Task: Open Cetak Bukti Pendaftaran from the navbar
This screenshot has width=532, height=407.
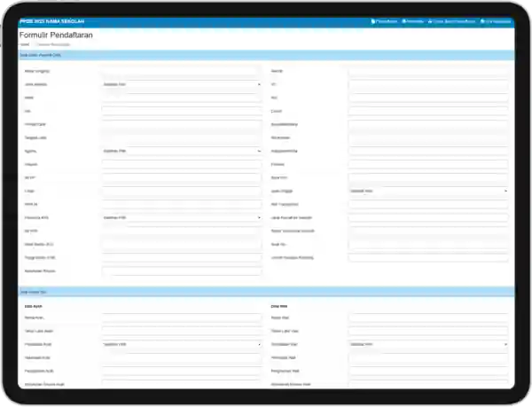Action: tap(450, 20)
